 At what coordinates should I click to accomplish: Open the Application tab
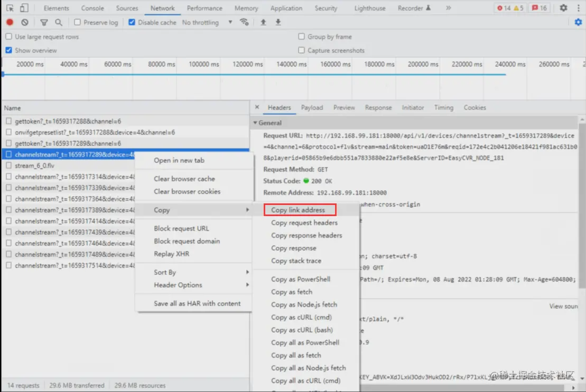point(286,8)
